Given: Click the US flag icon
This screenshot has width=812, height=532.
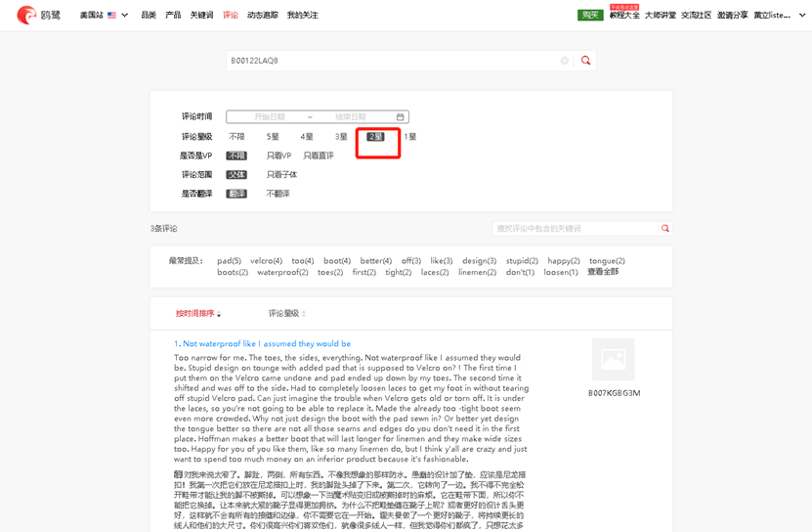Looking at the screenshot, I should click(x=111, y=15).
